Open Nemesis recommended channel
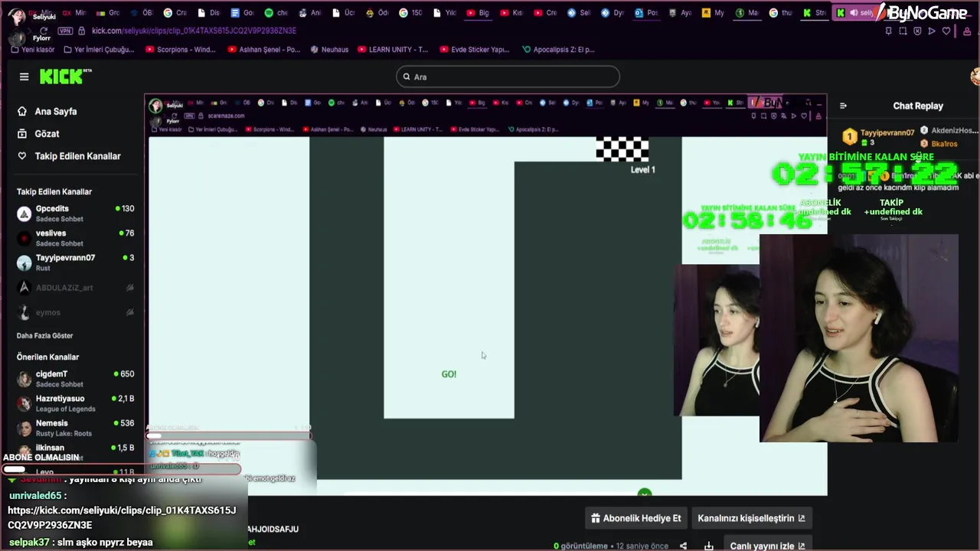 tap(75, 428)
